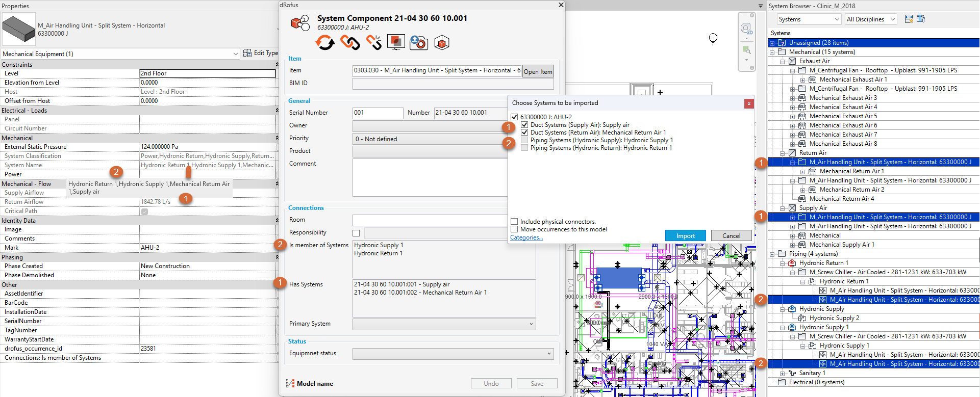The image size is (980, 397).
Task: Click the orange-black chain link icon
Action: pyautogui.click(x=350, y=43)
